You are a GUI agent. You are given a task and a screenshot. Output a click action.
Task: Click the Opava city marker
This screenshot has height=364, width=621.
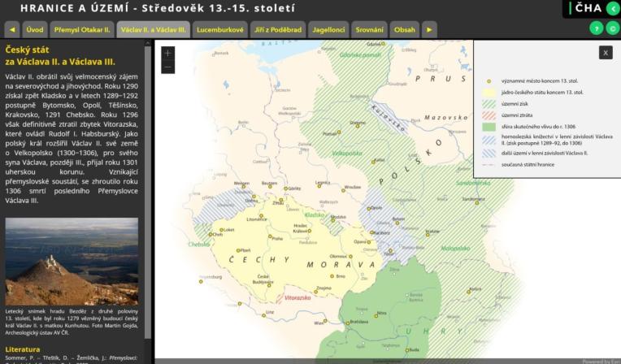[369, 241]
